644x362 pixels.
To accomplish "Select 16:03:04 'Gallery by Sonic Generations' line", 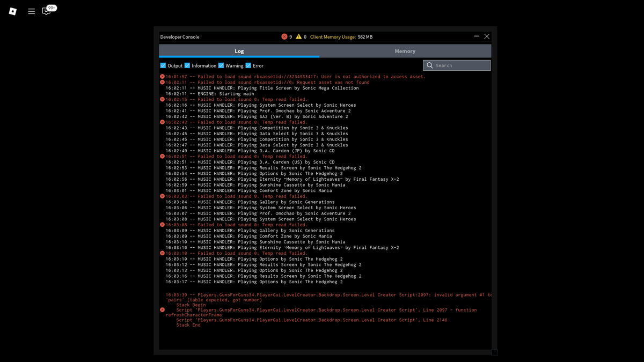I will coord(250,202).
